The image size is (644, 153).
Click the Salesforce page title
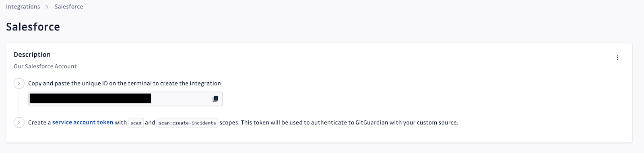[33, 27]
